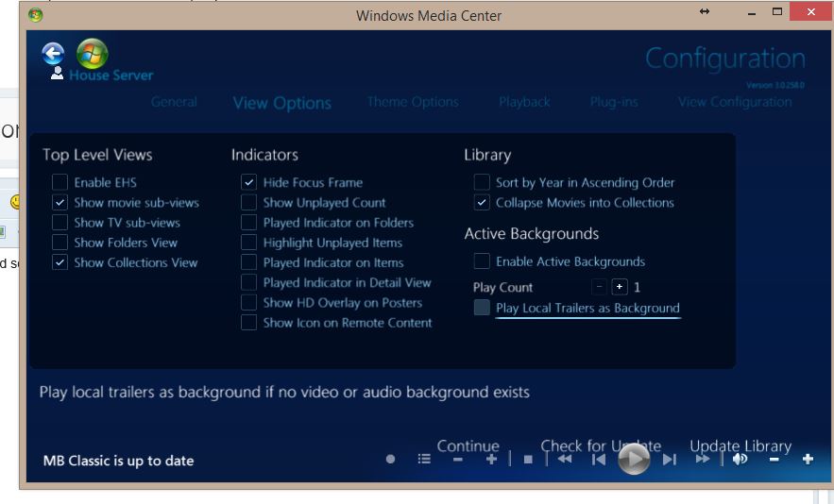Open the guide list icon
834x504 pixels.
[424, 460]
